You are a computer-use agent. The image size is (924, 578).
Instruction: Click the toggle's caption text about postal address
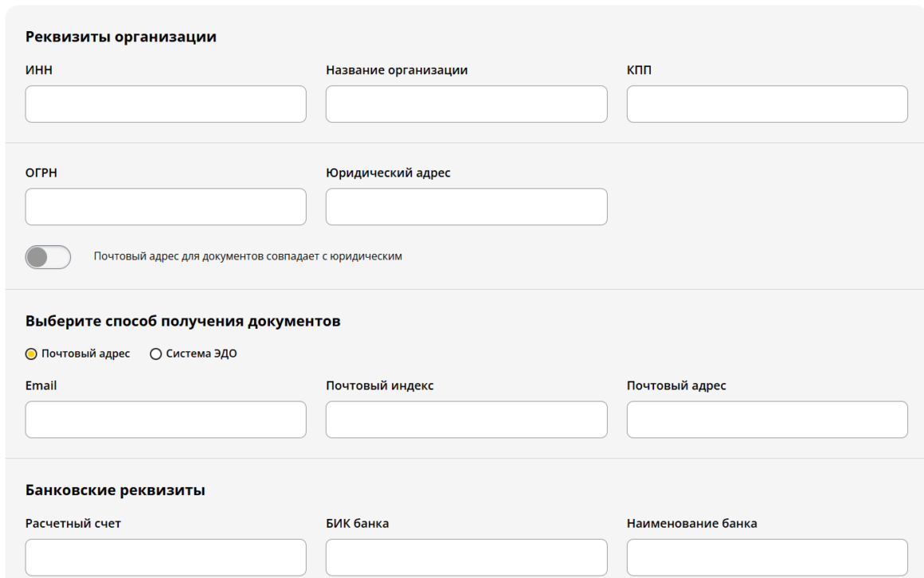[x=248, y=257]
